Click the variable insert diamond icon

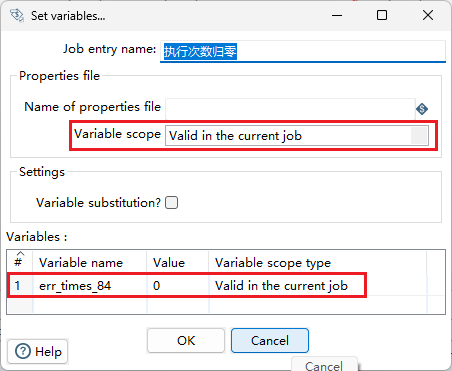tap(422, 109)
